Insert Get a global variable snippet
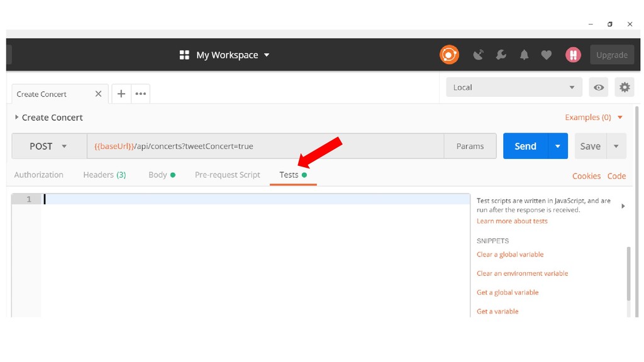This screenshot has height=362, width=644. tap(508, 292)
